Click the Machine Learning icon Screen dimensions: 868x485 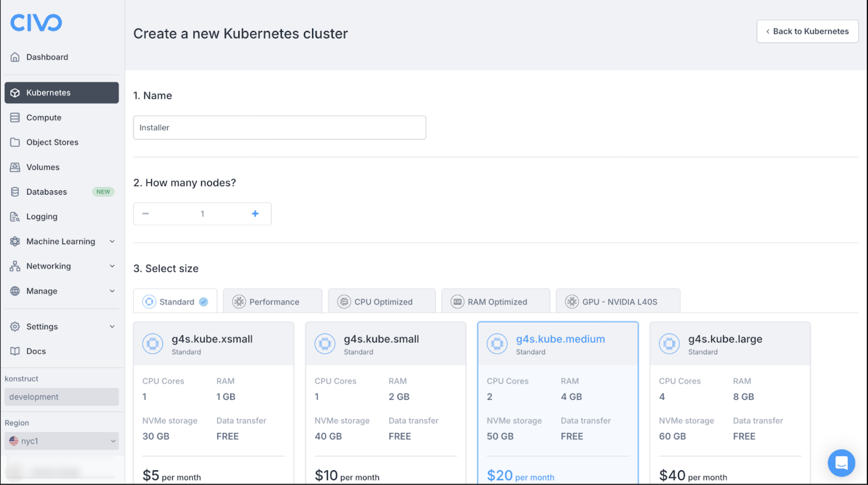click(15, 241)
